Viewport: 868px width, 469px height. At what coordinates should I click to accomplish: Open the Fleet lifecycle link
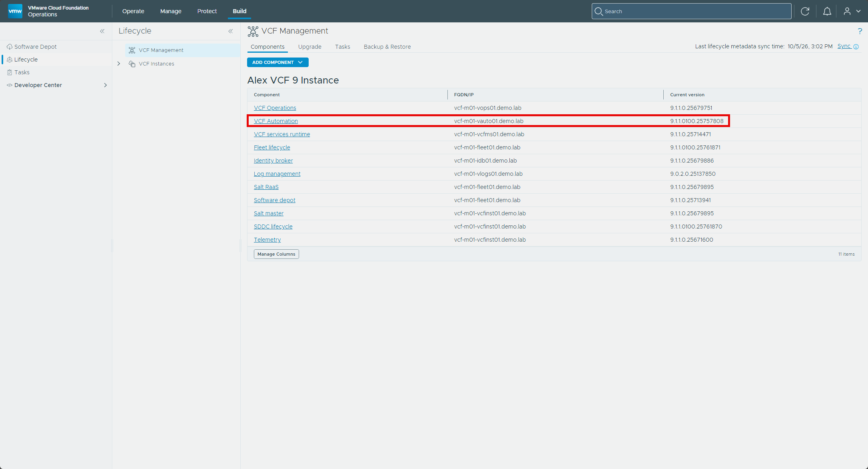[x=272, y=147]
